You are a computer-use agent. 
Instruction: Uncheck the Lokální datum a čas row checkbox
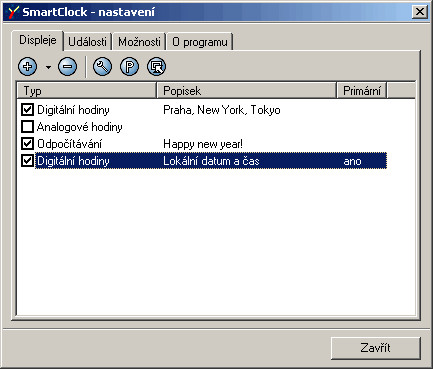coord(27,161)
